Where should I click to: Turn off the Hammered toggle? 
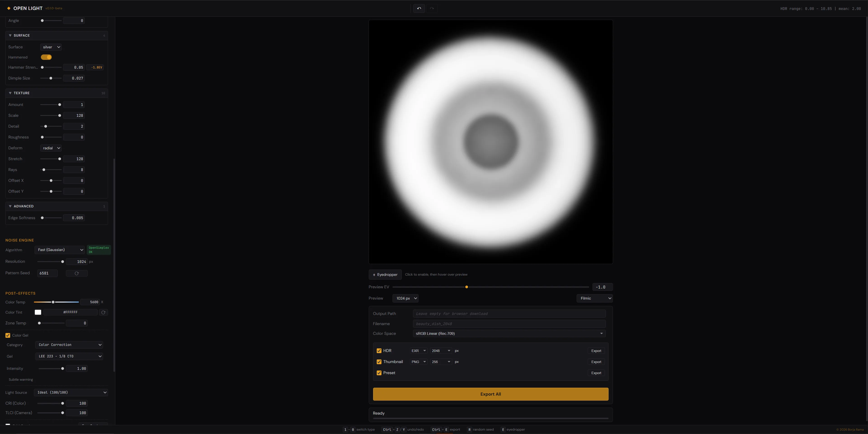pos(46,57)
